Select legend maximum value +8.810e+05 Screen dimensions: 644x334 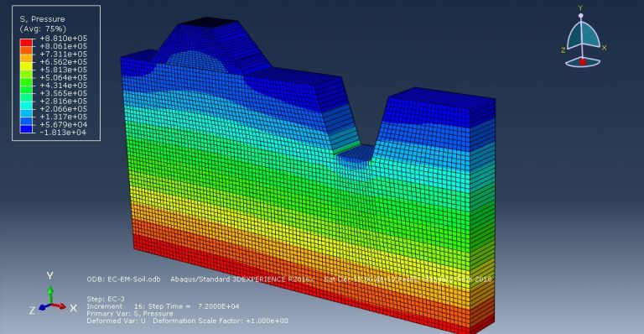(63, 39)
